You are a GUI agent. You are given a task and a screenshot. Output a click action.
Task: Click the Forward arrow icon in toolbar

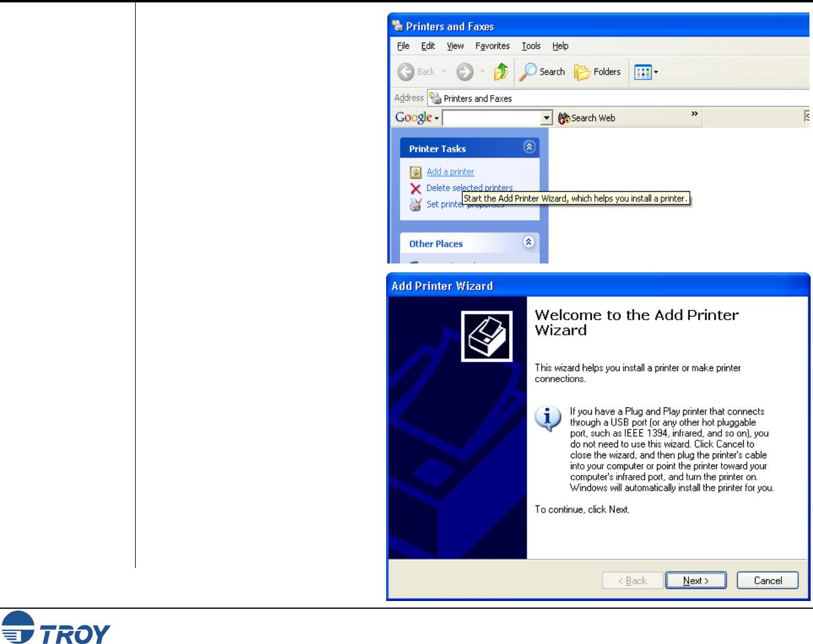tap(464, 72)
